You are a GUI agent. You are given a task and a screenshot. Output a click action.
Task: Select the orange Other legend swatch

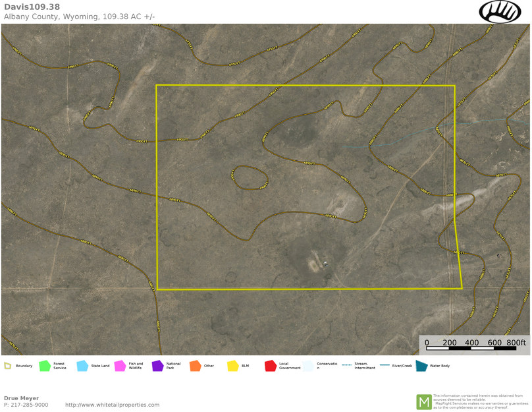pos(195,366)
